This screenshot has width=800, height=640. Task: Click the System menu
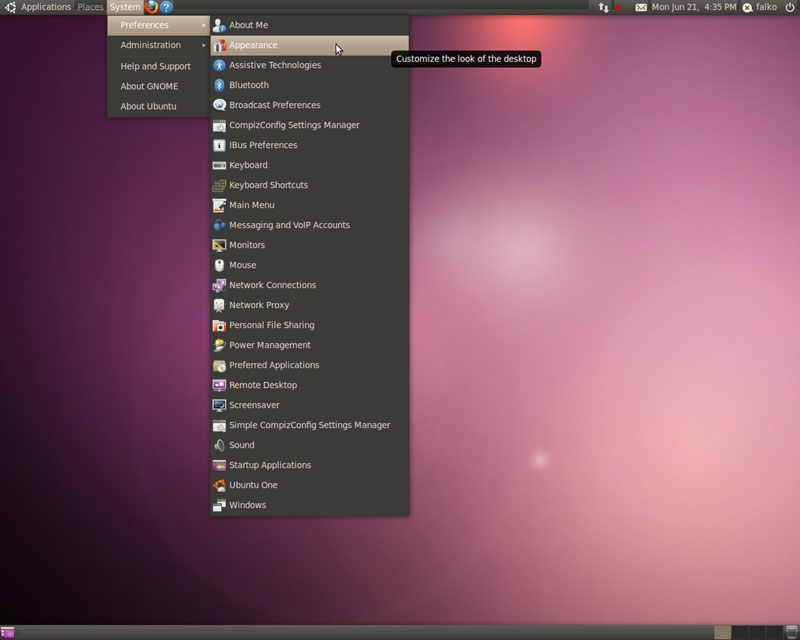tap(125, 7)
